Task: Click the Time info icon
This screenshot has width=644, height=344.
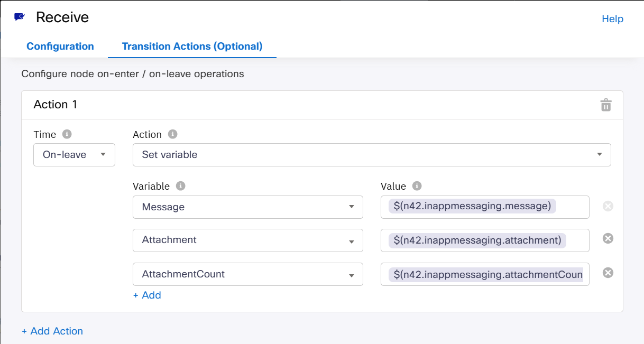Action: 67,134
